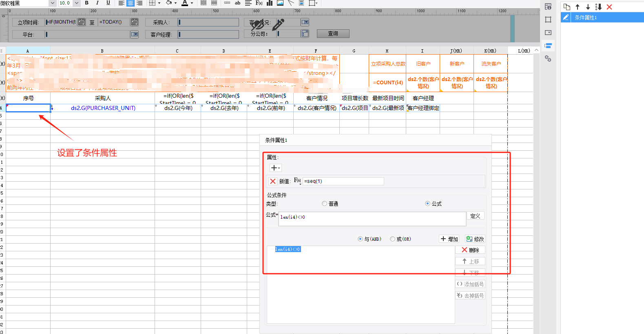Toggle bold text formatting
The height and width of the screenshot is (334, 644).
pos(86,3)
